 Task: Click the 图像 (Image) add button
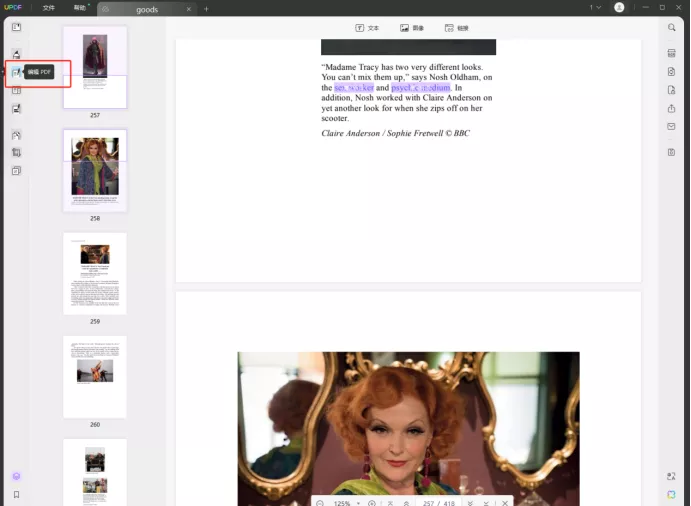click(x=411, y=28)
